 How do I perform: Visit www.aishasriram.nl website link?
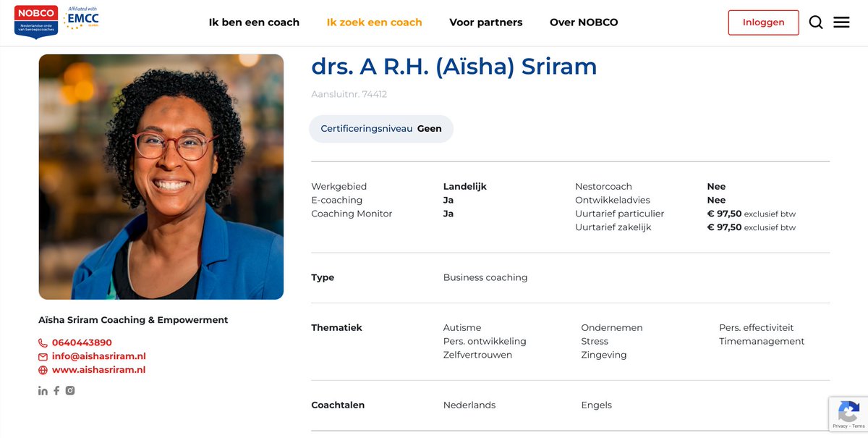pos(98,370)
